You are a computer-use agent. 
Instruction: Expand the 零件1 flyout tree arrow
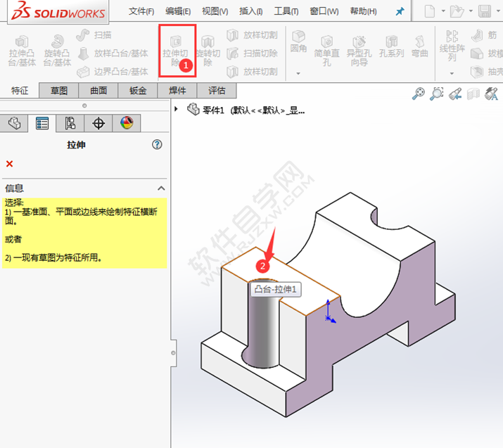(x=176, y=109)
